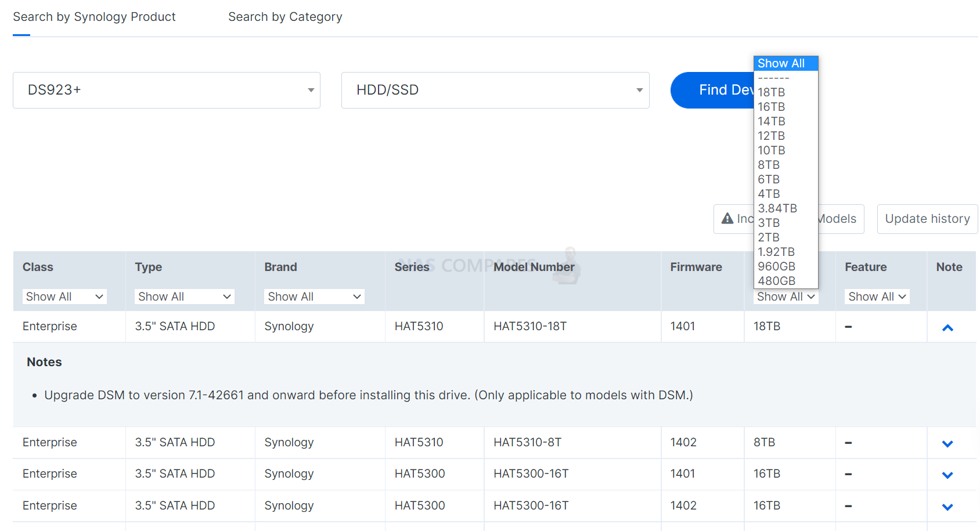Click the Upgrade DSM to version 7.1-42661 note
This screenshot has height=531, width=980.
[x=369, y=395]
